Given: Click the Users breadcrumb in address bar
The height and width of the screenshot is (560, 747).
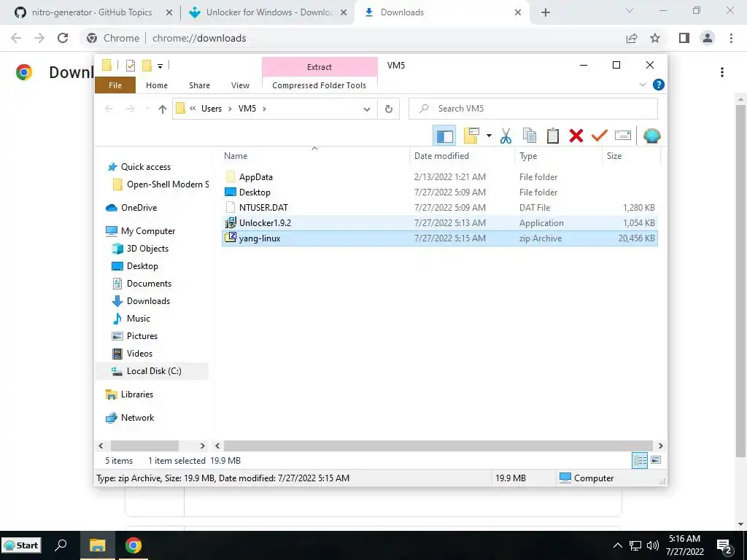Looking at the screenshot, I should click(212, 109).
